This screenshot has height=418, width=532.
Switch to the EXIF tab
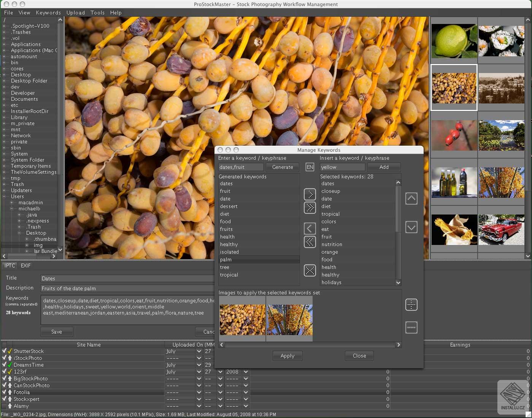click(x=25, y=265)
